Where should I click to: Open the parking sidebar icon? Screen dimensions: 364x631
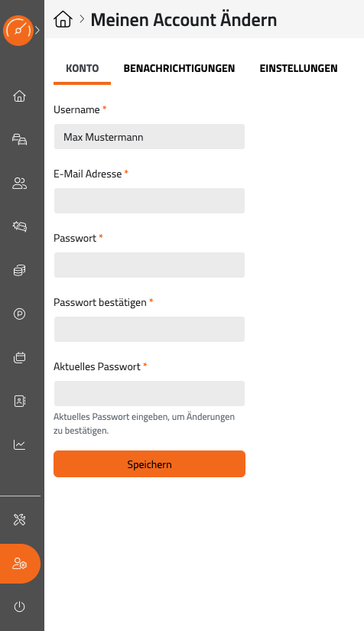pos(19,314)
